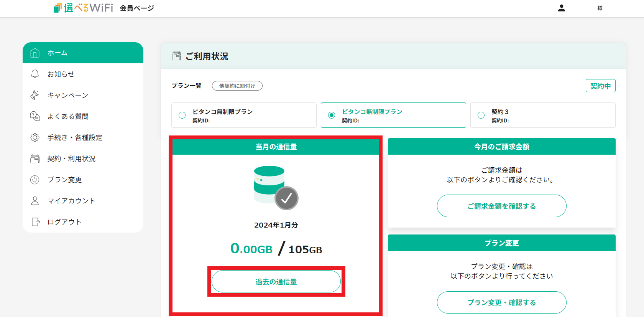Click ご請求金額を確認する button
The height and width of the screenshot is (317, 644).
[502, 206]
